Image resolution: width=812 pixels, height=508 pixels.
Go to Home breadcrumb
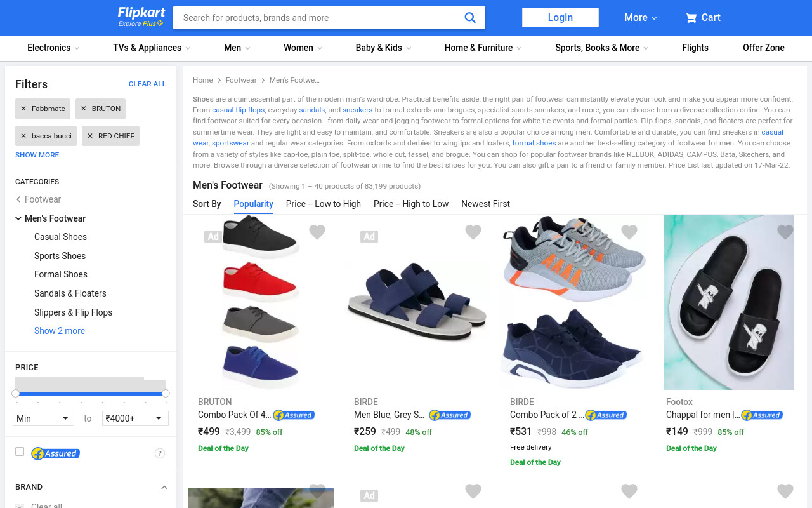[x=203, y=80]
